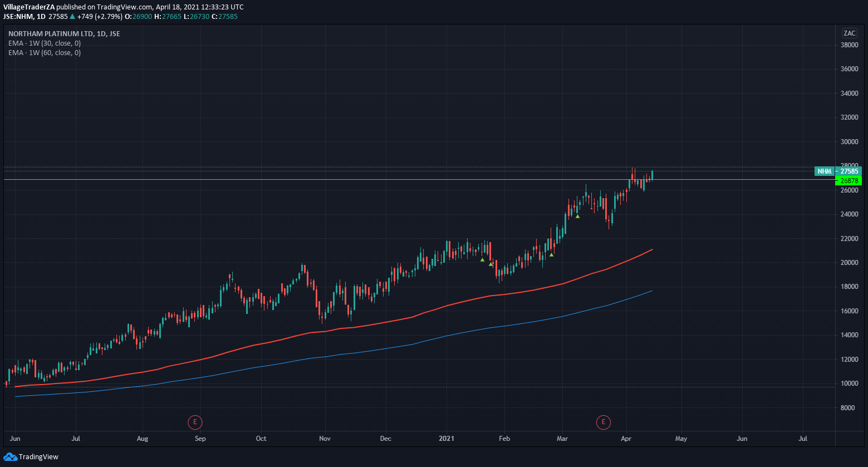Open the VillageTraderZA author profile

coord(29,7)
